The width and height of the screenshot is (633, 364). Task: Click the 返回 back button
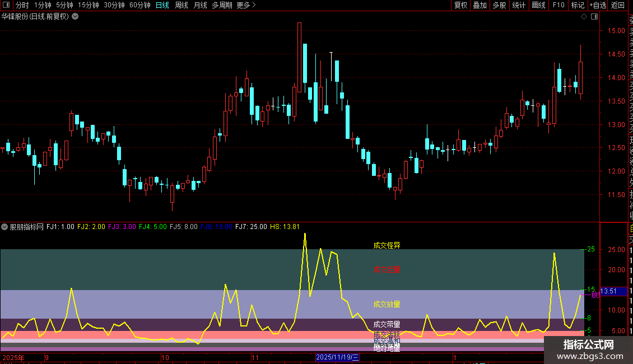[x=618, y=5]
